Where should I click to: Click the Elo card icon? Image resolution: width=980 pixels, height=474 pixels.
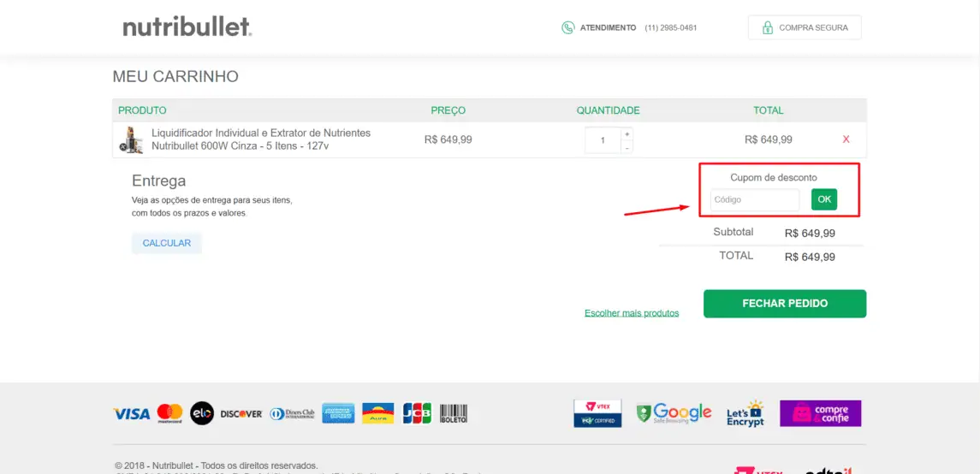(x=202, y=413)
